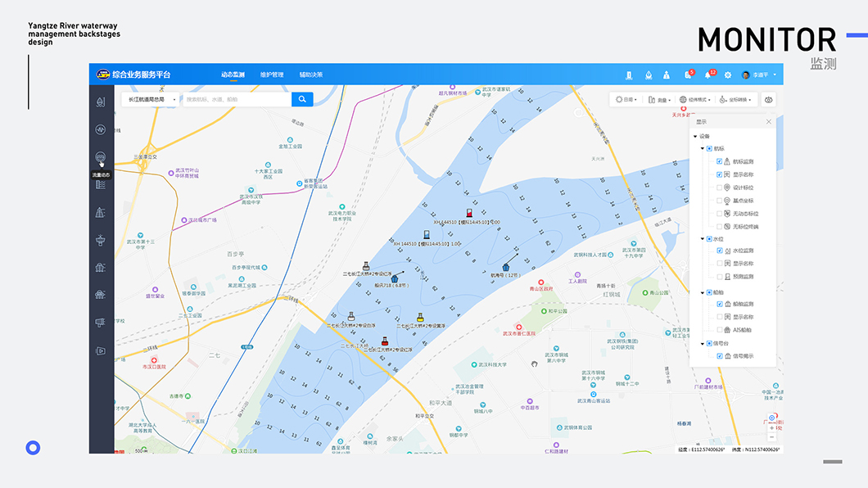868x488 pixels.
Task: Click the 综合业务服务平台 platform title
Action: pyautogui.click(x=141, y=75)
